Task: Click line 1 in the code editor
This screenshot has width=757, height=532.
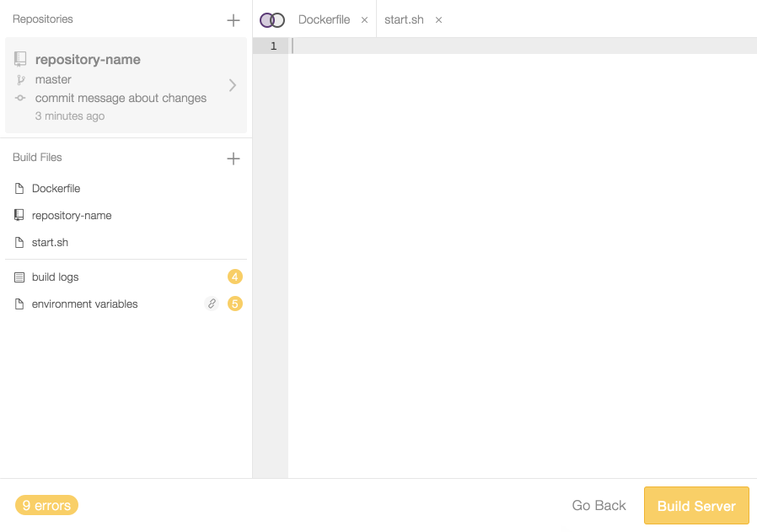Action: [506, 46]
